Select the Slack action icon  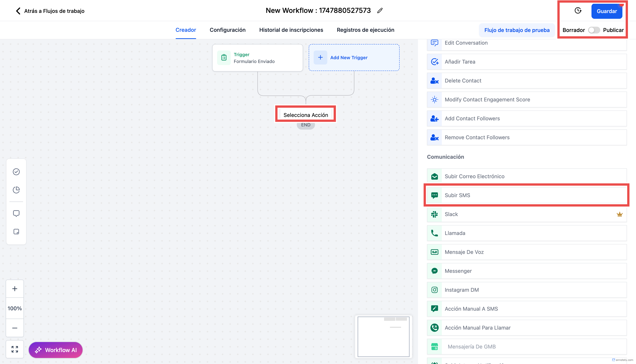coord(434,214)
